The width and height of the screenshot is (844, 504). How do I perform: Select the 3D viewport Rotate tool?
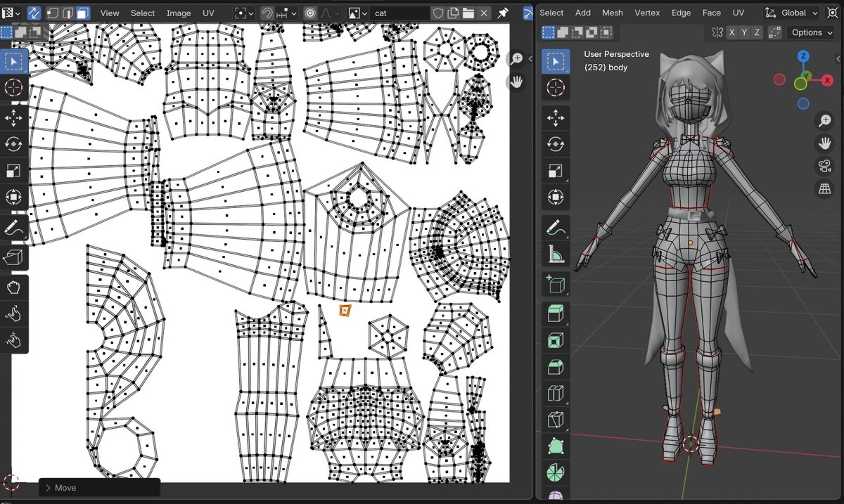pyautogui.click(x=556, y=143)
